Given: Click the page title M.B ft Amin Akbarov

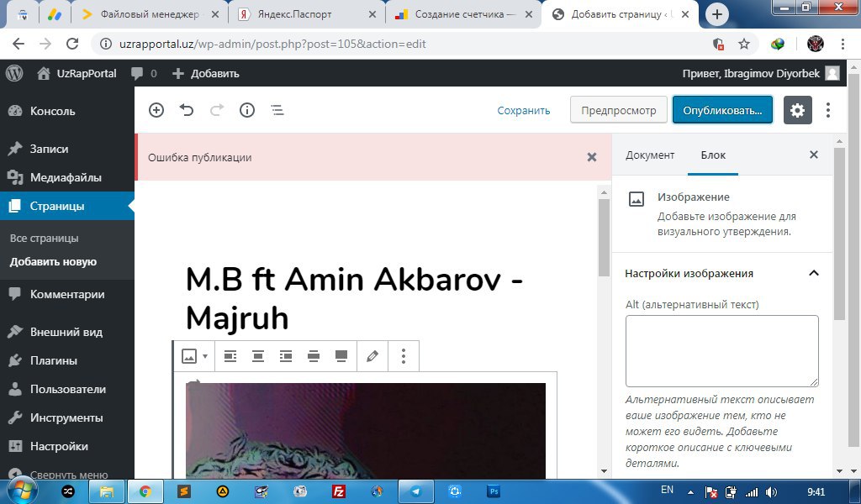Looking at the screenshot, I should 354,298.
